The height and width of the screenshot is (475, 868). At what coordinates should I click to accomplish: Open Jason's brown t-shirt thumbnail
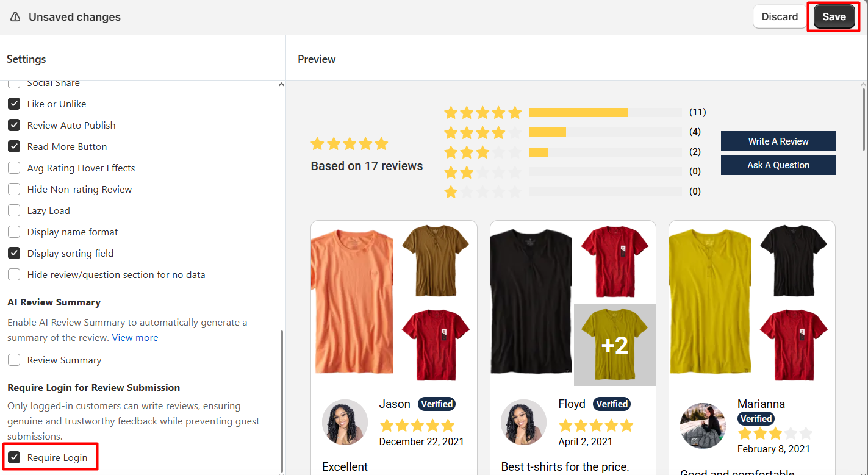click(x=436, y=260)
